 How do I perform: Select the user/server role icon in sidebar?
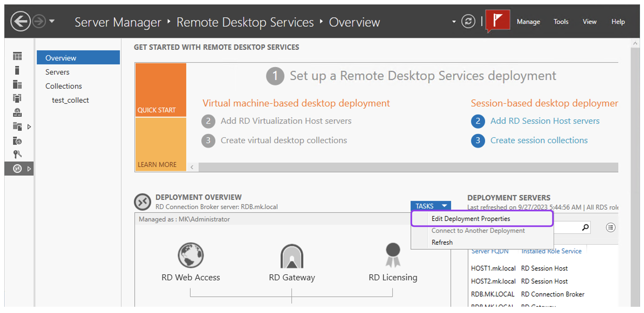point(17,112)
